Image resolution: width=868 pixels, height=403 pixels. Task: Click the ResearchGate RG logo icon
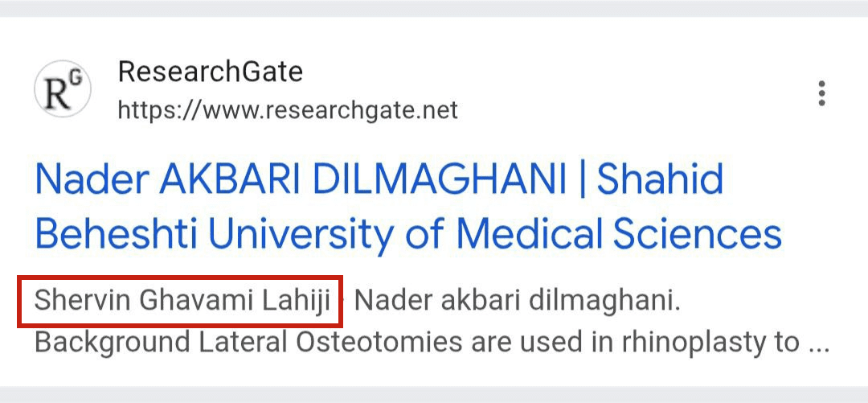click(x=63, y=88)
